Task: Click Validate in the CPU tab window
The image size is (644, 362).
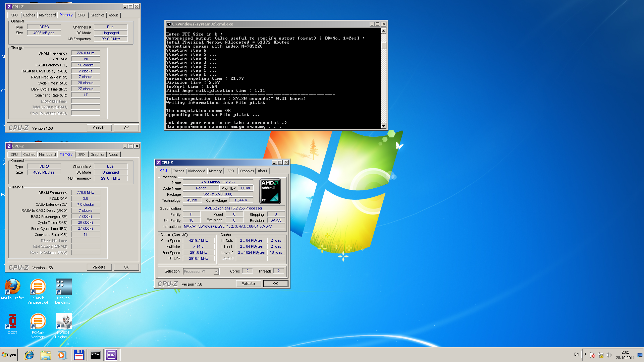Action: [x=248, y=284]
